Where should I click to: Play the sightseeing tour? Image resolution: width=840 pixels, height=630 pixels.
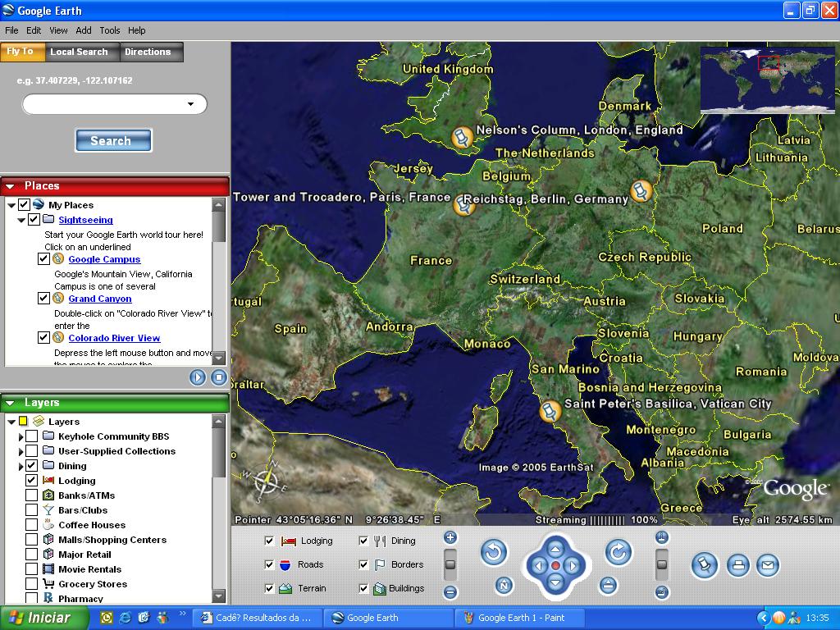point(197,377)
